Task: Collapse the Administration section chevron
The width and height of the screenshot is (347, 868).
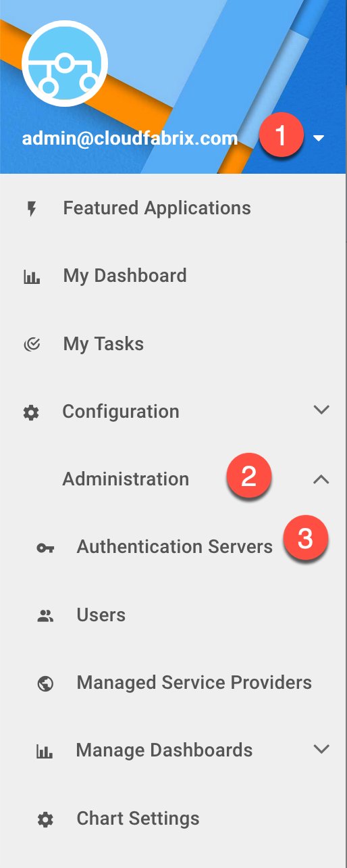Action: (321, 479)
